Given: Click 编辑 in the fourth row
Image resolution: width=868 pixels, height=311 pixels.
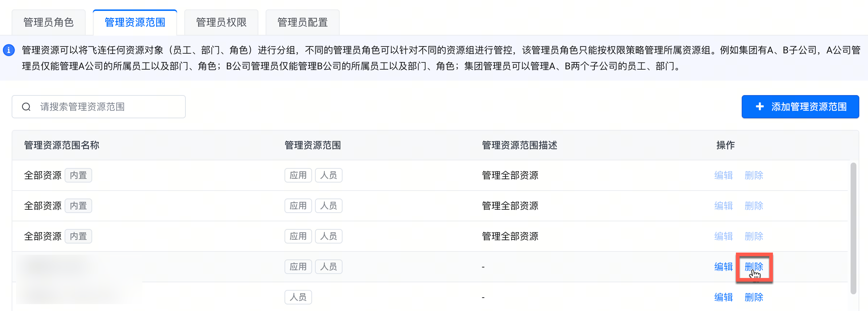Looking at the screenshot, I should click(724, 267).
